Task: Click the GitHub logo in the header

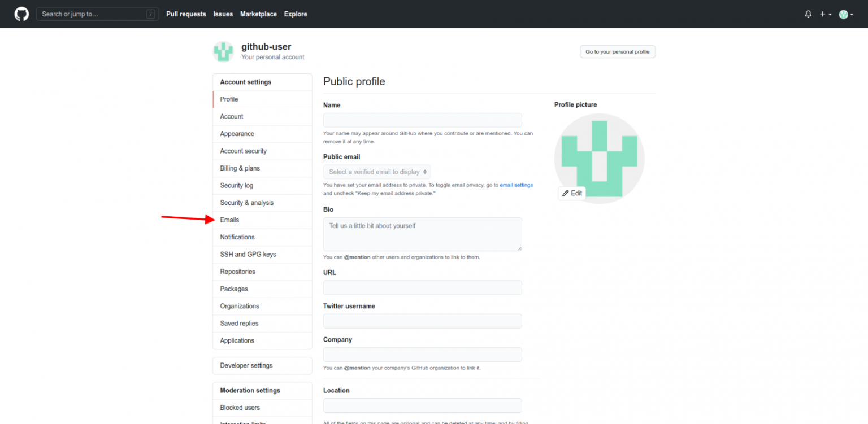Action: point(21,14)
